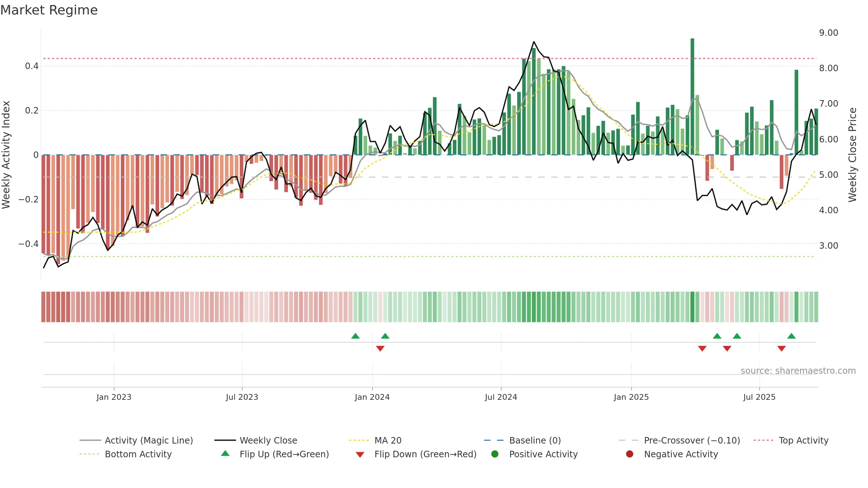Click the darkest green cell in regime heatmap strip
Screen dimensions: 868x488
coord(692,307)
